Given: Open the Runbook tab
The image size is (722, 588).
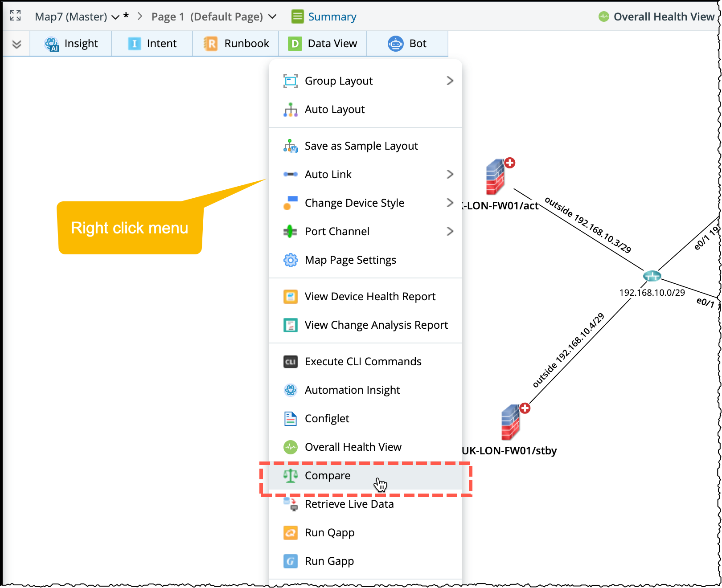Looking at the screenshot, I should [236, 44].
